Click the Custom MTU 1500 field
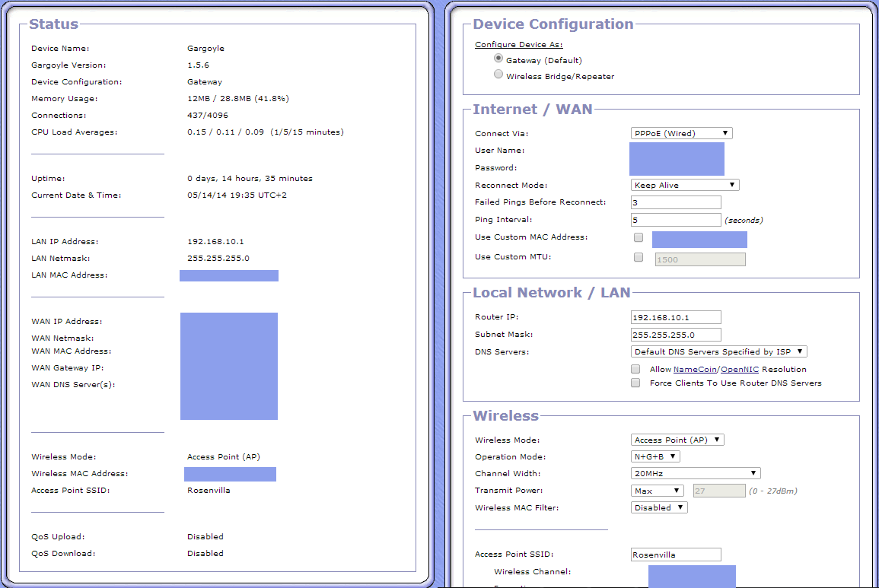 (x=700, y=259)
